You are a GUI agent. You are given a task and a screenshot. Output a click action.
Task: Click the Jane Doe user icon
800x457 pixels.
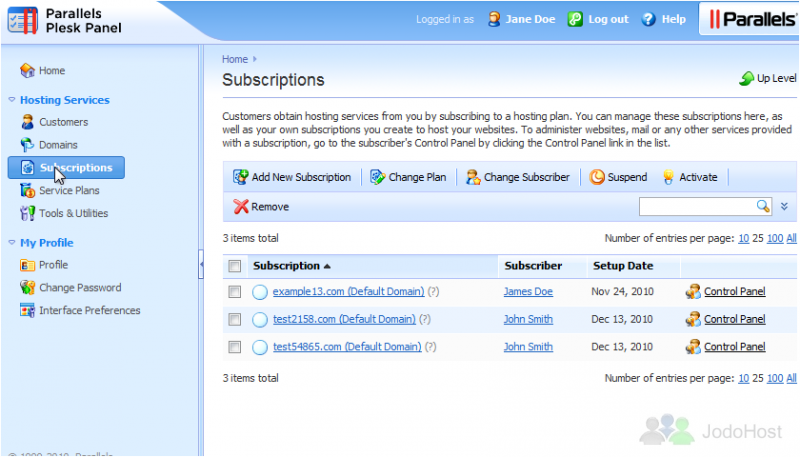coord(494,19)
